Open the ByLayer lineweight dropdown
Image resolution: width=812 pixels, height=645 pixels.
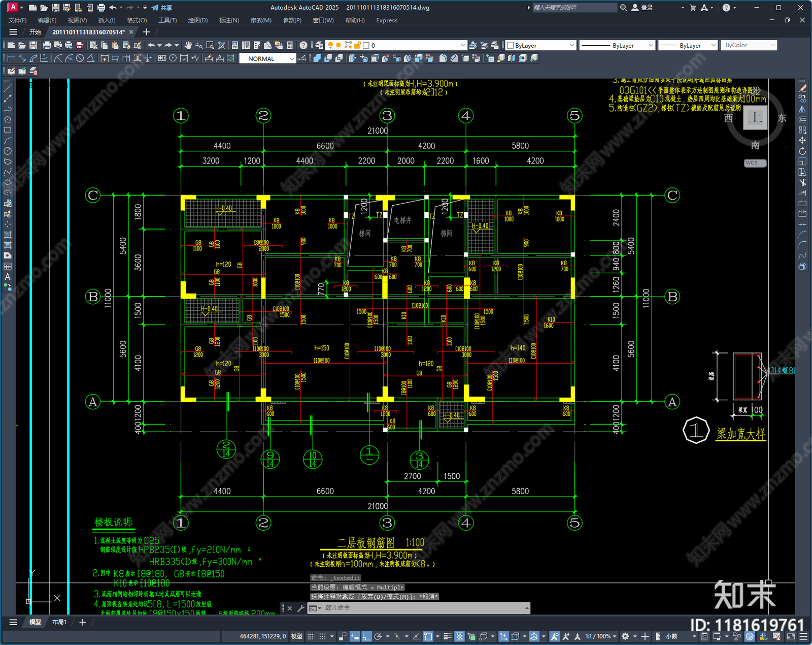click(x=688, y=45)
